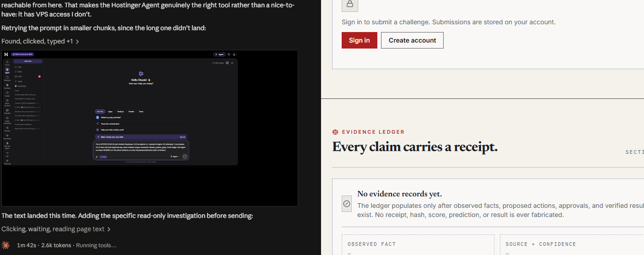Click 'Retrying the prompt in smaller chunks' message
Image resolution: width=644 pixels, height=255 pixels.
[103, 28]
